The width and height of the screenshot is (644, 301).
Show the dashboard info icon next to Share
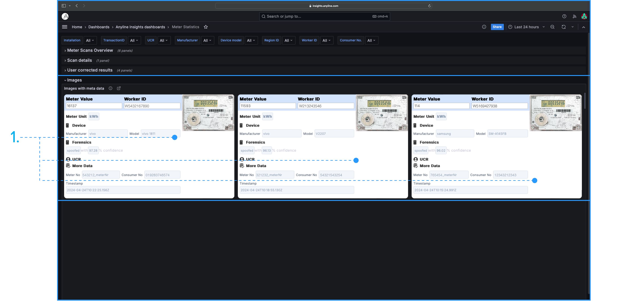pyautogui.click(x=484, y=27)
